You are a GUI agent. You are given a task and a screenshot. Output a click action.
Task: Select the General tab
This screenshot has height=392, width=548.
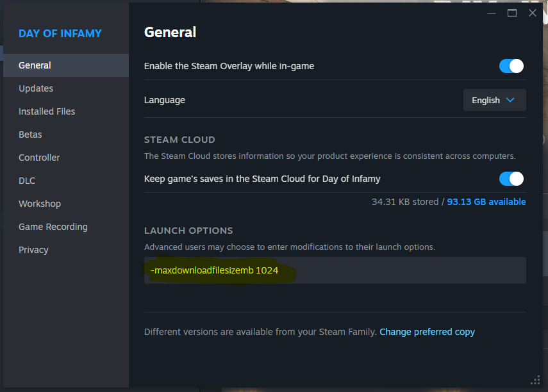click(35, 65)
